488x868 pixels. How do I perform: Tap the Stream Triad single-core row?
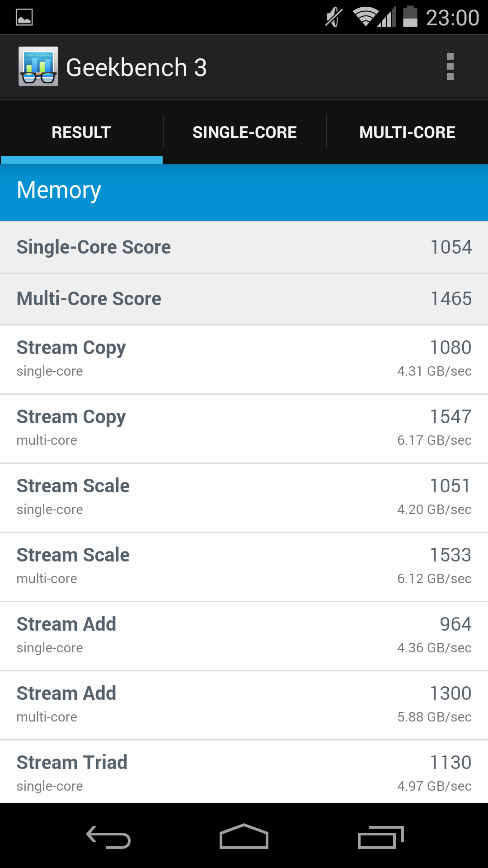(x=244, y=773)
